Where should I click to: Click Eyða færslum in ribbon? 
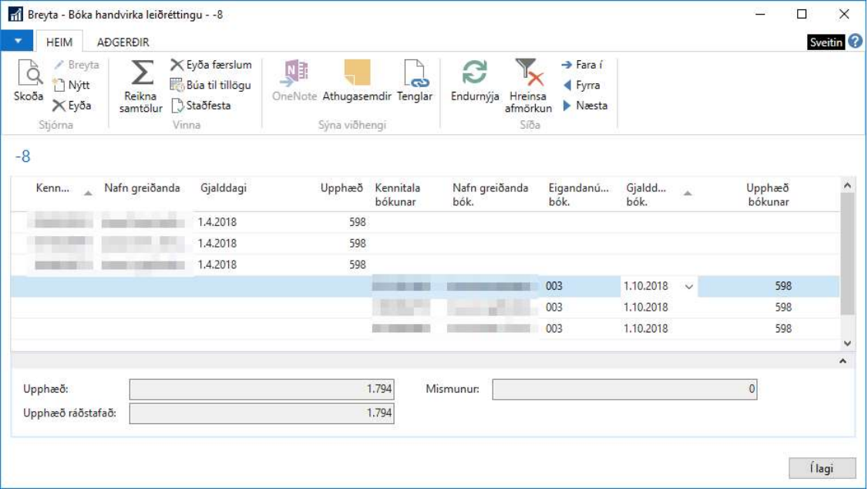click(x=211, y=65)
